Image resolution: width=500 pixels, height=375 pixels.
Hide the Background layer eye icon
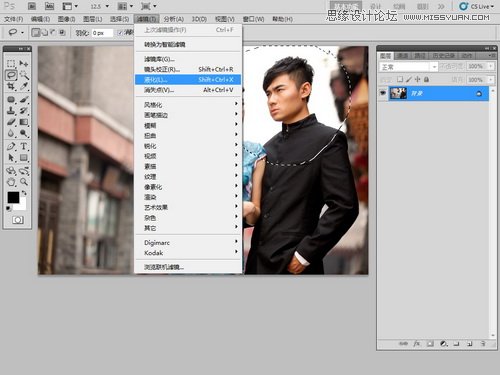click(x=382, y=94)
